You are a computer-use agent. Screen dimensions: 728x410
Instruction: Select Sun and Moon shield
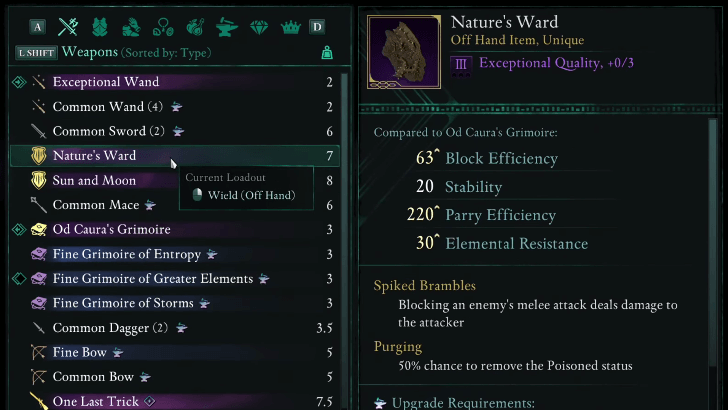pos(94,180)
